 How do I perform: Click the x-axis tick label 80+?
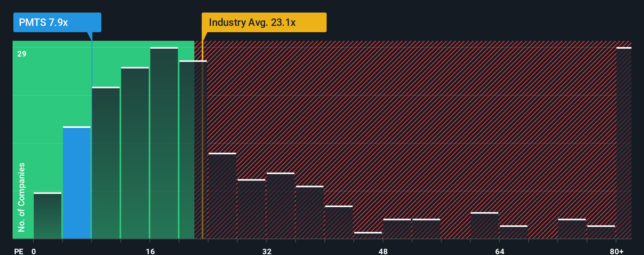tap(617, 251)
